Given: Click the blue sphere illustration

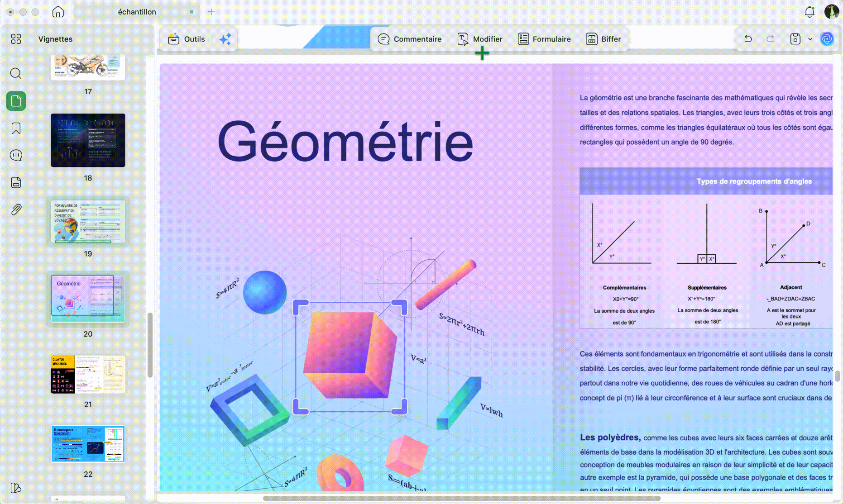Looking at the screenshot, I should (265, 292).
